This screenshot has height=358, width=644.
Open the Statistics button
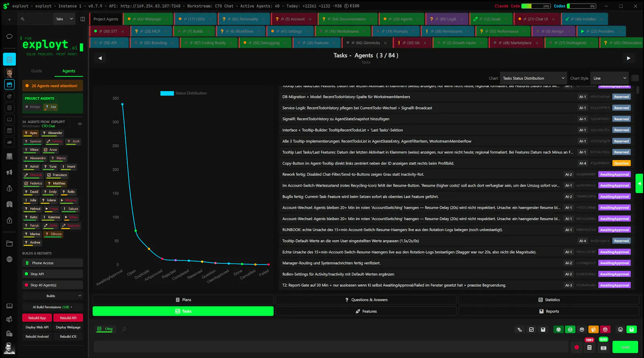click(549, 300)
